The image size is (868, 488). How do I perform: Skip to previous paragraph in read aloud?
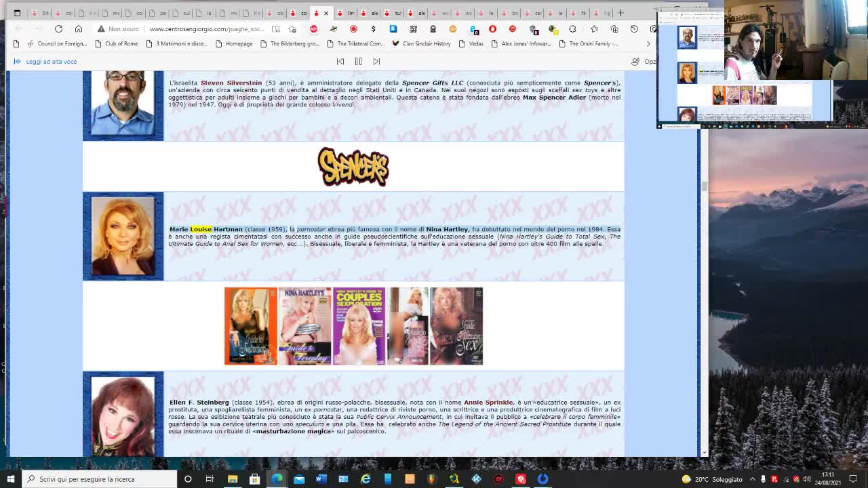coord(340,62)
